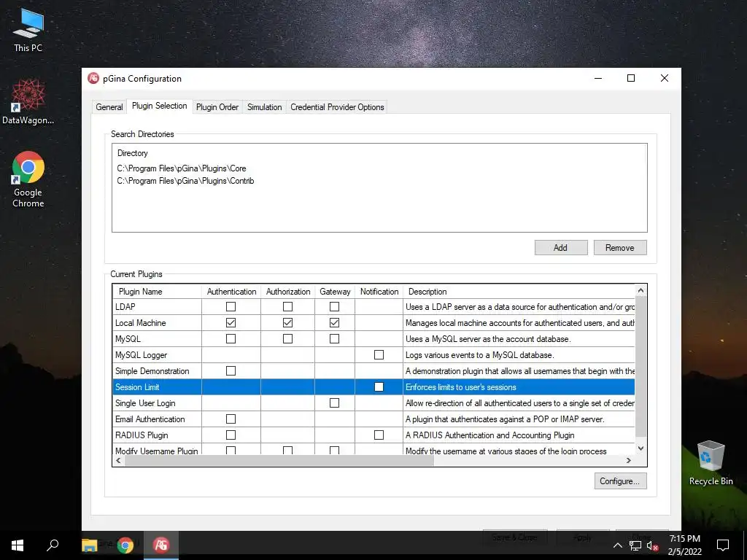The width and height of the screenshot is (747, 560).
Task: Click plugin list scroll right arrow
Action: (629, 461)
